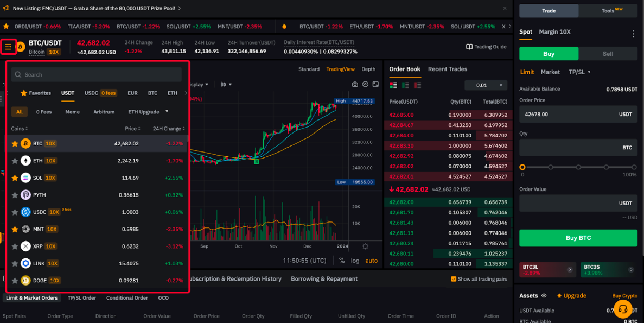Viewport: 644px width, 323px height.
Task: Expand chart to fullscreen
Action: coord(375,85)
